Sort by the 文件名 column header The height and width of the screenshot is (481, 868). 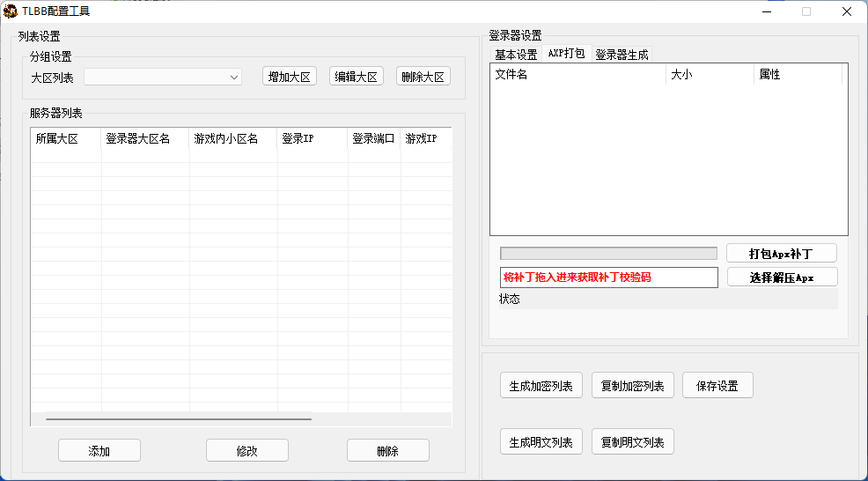point(577,75)
